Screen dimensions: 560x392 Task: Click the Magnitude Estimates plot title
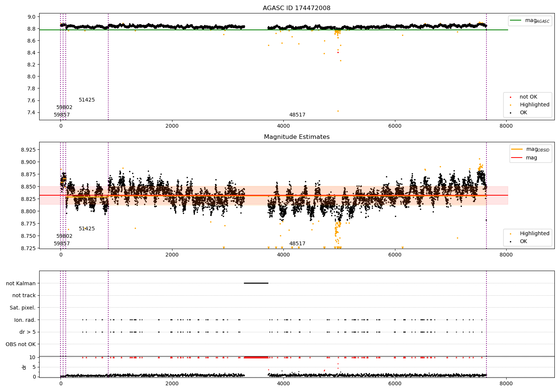[296, 137]
